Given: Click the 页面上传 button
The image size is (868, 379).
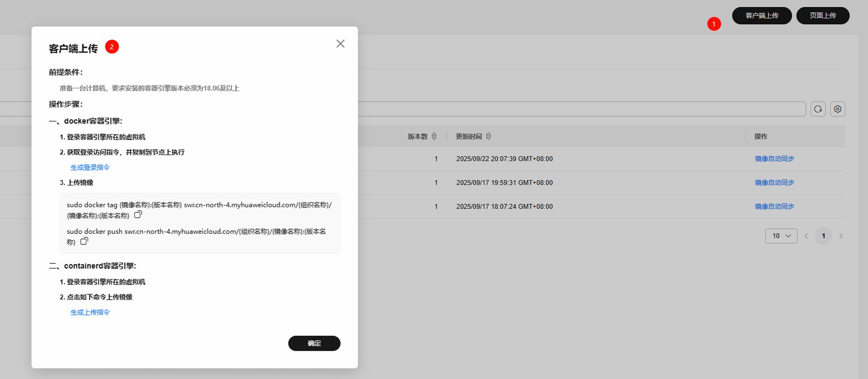Looking at the screenshot, I should (x=822, y=15).
